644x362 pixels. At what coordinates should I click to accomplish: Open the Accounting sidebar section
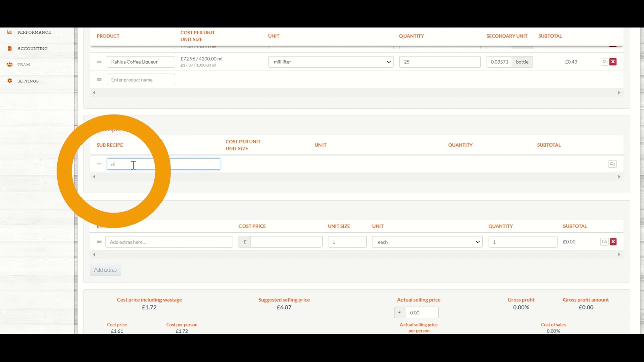tap(32, 49)
